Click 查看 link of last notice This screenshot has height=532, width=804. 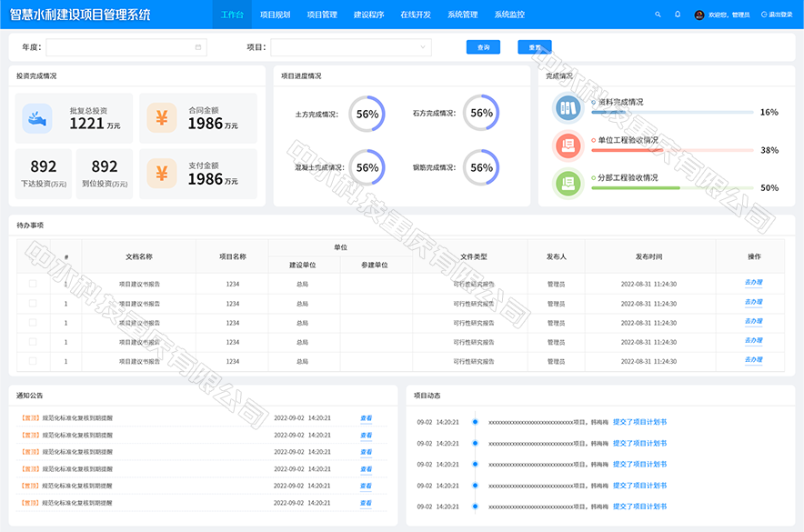point(367,503)
